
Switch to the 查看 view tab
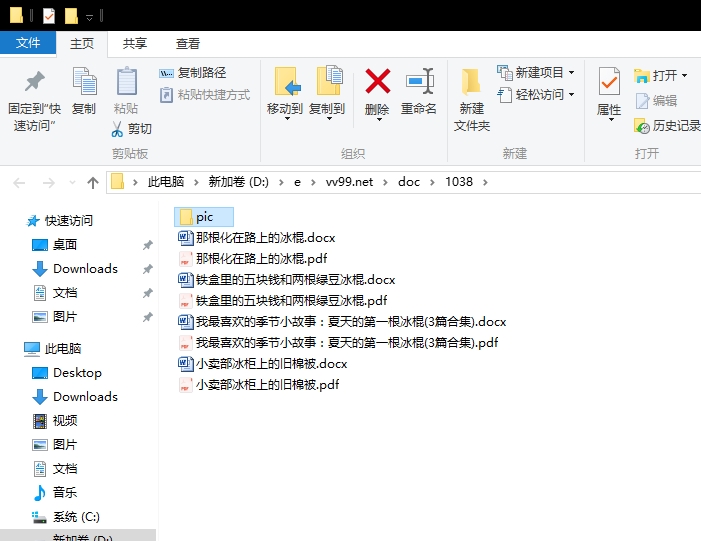click(188, 43)
